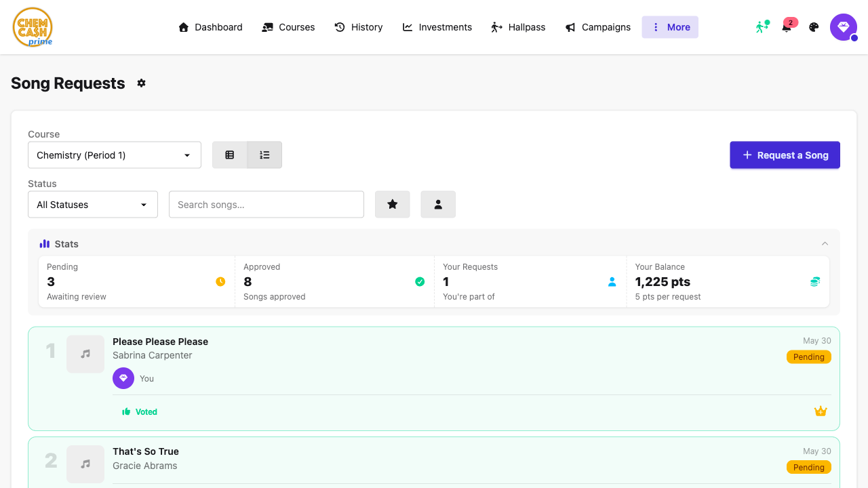This screenshot has width=868, height=488.
Task: Navigate to Investments
Action: pyautogui.click(x=437, y=27)
